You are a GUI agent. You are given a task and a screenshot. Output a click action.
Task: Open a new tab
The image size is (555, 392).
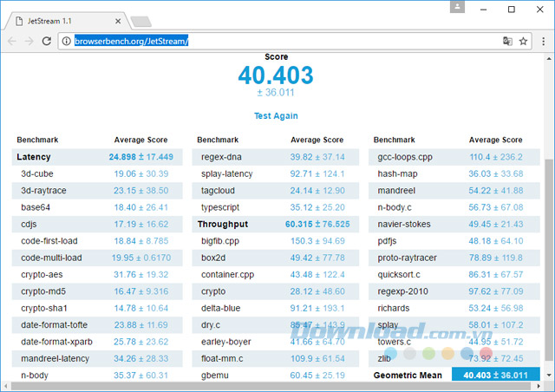tap(141, 20)
